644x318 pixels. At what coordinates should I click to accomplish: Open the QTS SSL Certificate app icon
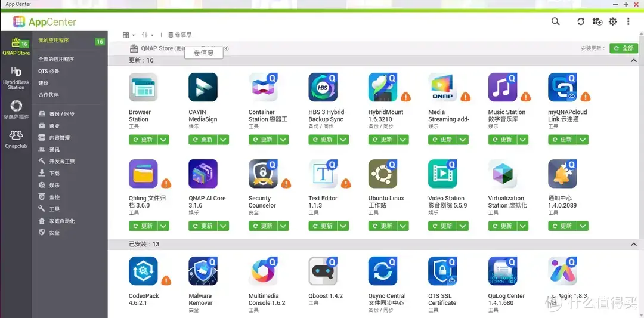point(442,271)
